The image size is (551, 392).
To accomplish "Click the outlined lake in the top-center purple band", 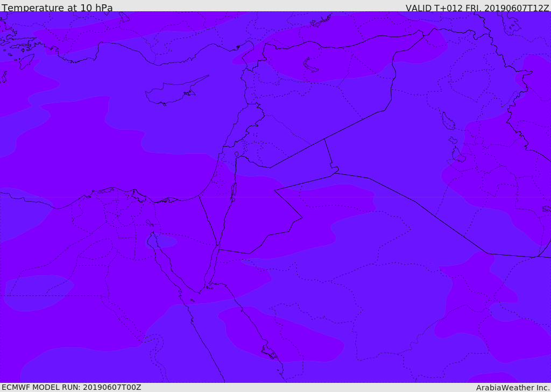I will pos(311,65).
